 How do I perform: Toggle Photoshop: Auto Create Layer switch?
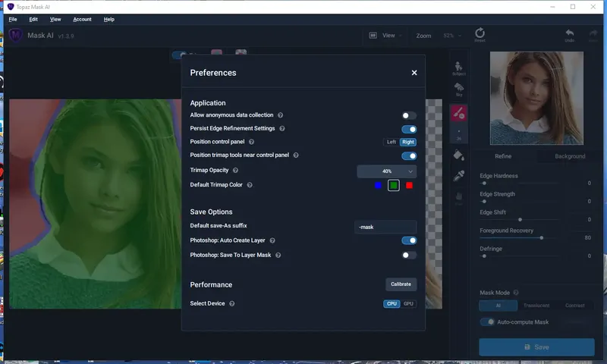click(409, 240)
